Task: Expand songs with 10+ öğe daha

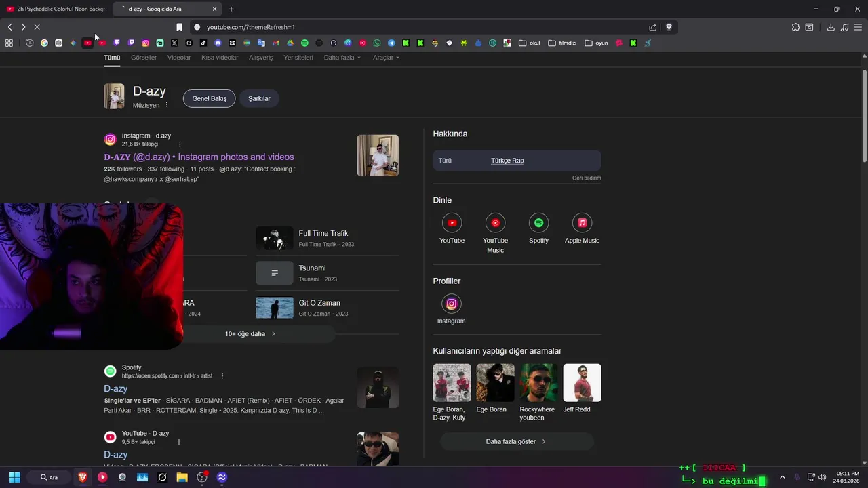Action: (250, 334)
